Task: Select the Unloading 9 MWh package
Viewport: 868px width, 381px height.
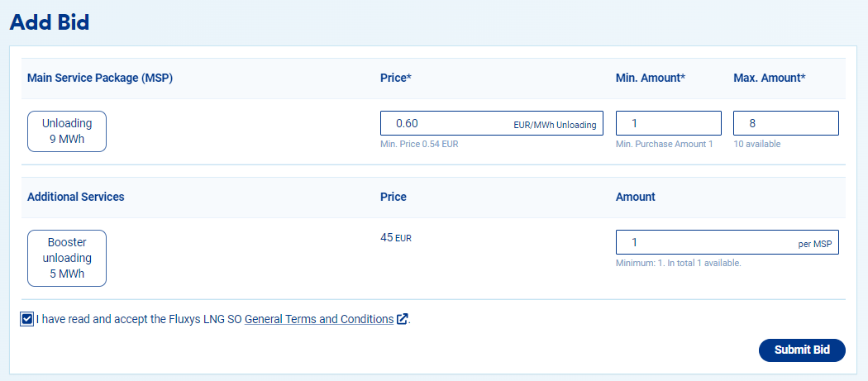Action: (67, 131)
